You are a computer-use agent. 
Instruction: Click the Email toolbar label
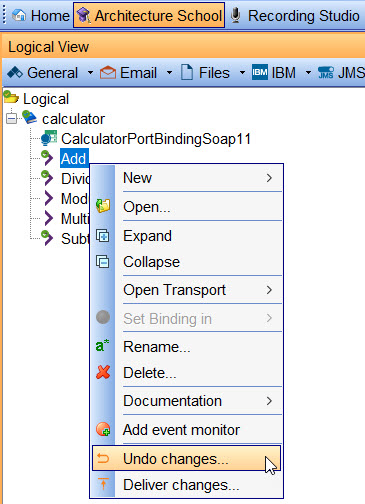pos(138,73)
